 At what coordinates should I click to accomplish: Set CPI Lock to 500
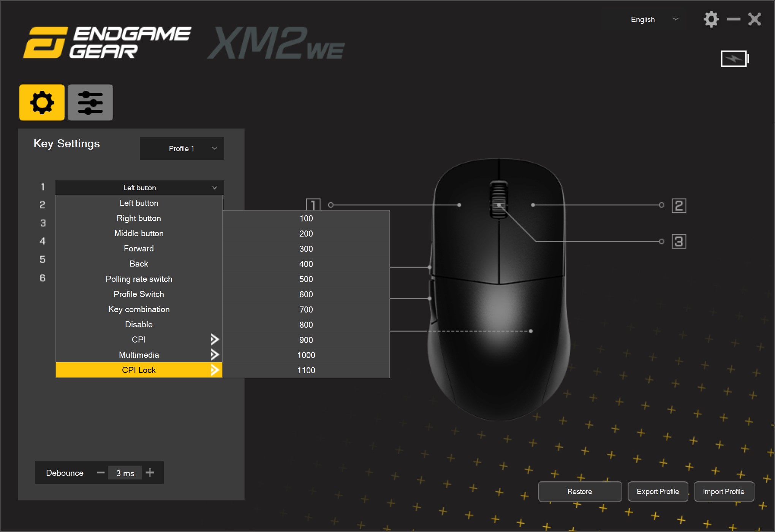pyautogui.click(x=306, y=279)
